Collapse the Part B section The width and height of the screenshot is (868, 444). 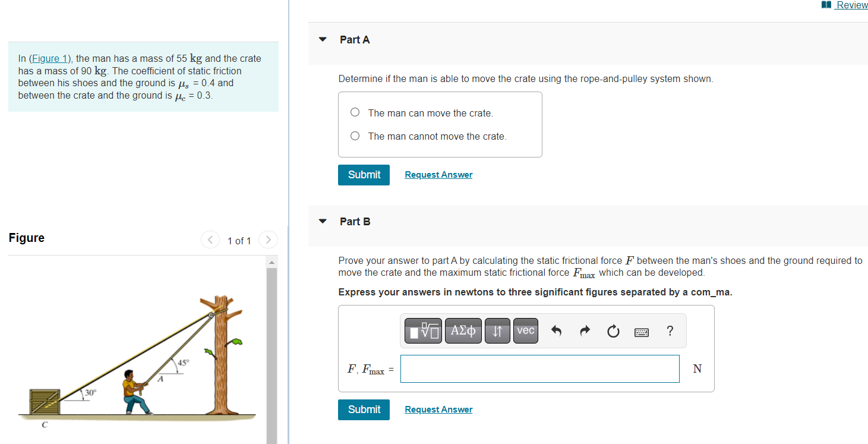[322, 221]
